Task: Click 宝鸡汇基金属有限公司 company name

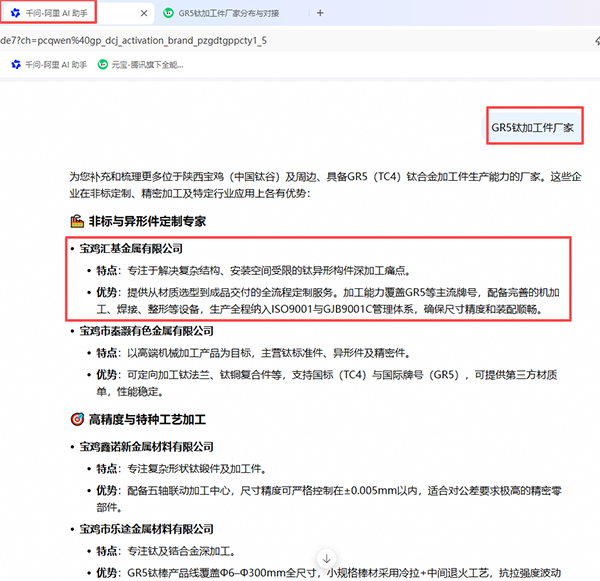Action: pos(131,248)
